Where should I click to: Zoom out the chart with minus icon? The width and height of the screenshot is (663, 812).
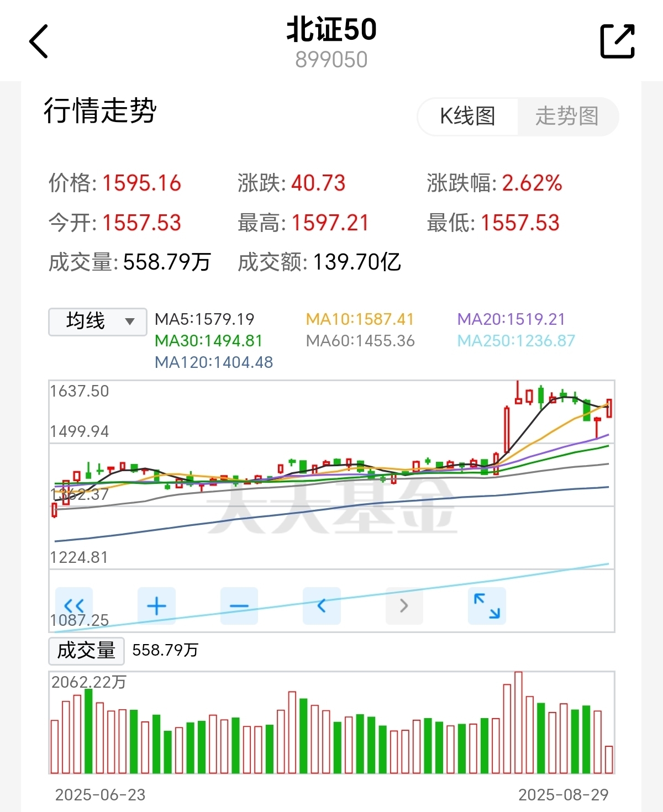[239, 606]
